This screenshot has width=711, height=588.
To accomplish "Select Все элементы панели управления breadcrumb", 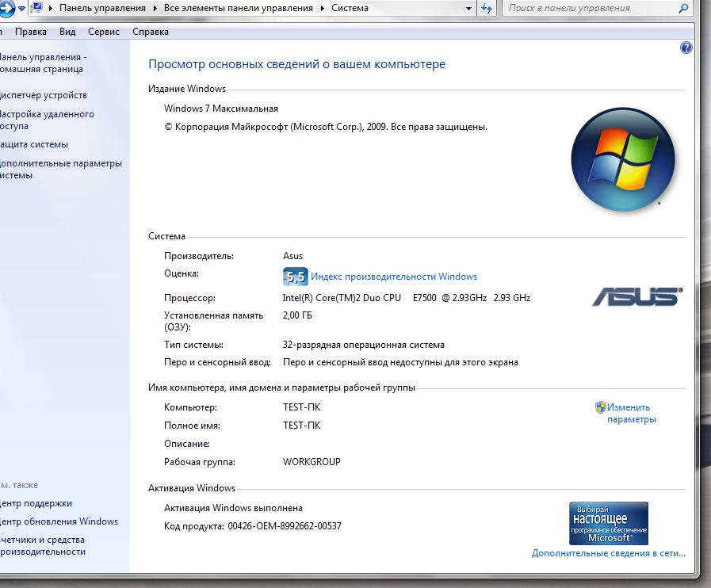I will pyautogui.click(x=239, y=8).
